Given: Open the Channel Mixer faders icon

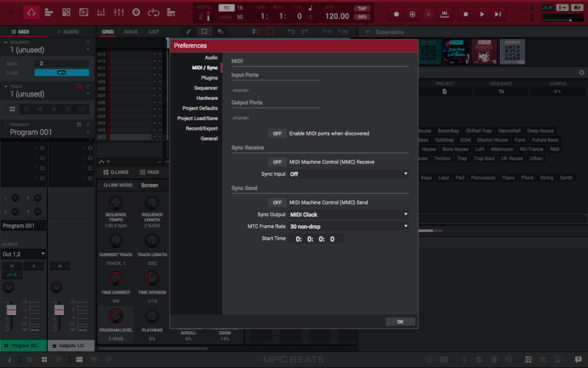Looking at the screenshot, I should tap(119, 13).
